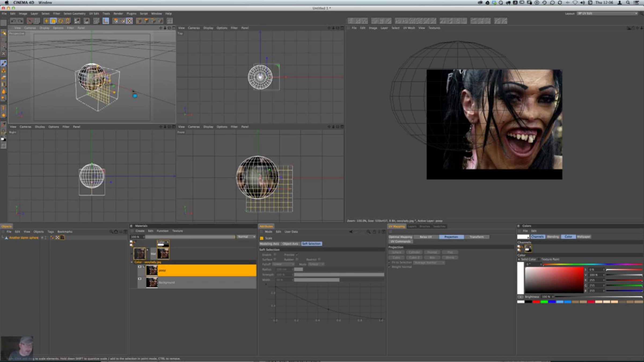644x362 pixels.
Task: Collapse the Color : sexylady.jpg layer group
Action: pos(132,262)
